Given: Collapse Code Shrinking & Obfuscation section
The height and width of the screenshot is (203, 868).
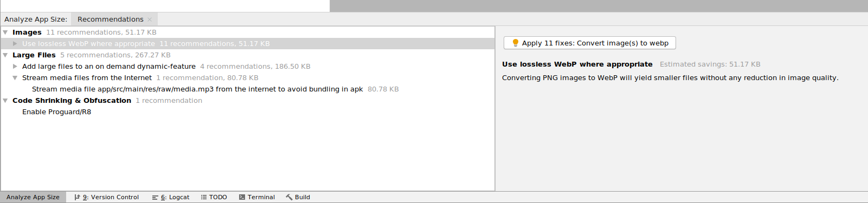Looking at the screenshot, I should tap(5, 101).
